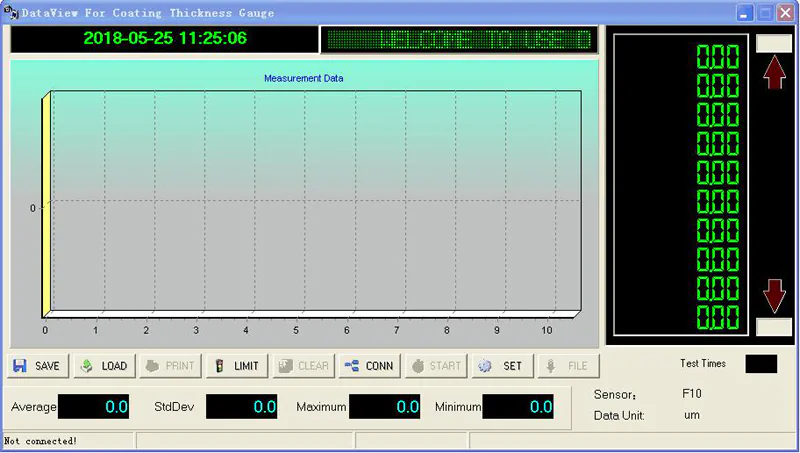Click the x-axis label 5 on chart
The height and width of the screenshot is (453, 800).
(296, 331)
